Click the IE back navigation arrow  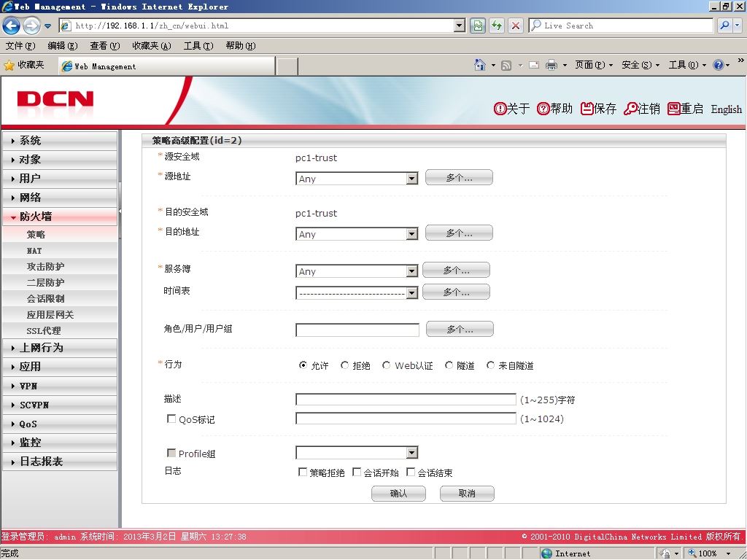tap(12, 26)
